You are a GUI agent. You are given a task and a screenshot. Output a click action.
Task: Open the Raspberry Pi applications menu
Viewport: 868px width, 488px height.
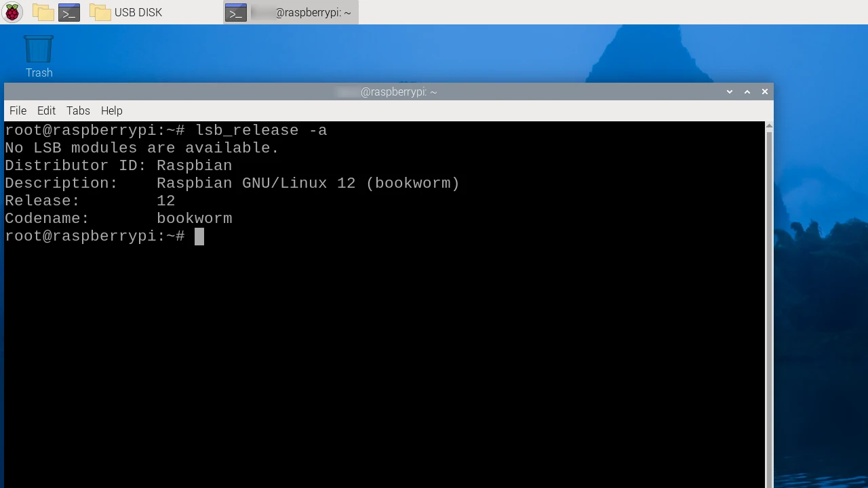(12, 12)
